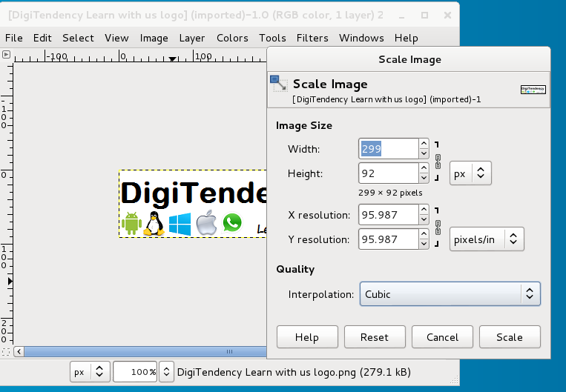The image size is (566, 392).
Task: Toggle quick mask button at bottom-left
Action: click(6, 351)
